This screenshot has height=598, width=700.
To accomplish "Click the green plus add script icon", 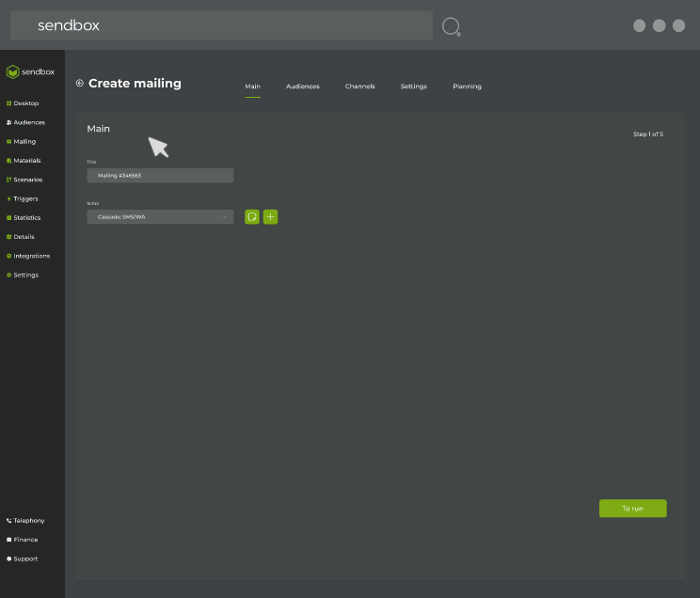I will click(x=271, y=217).
